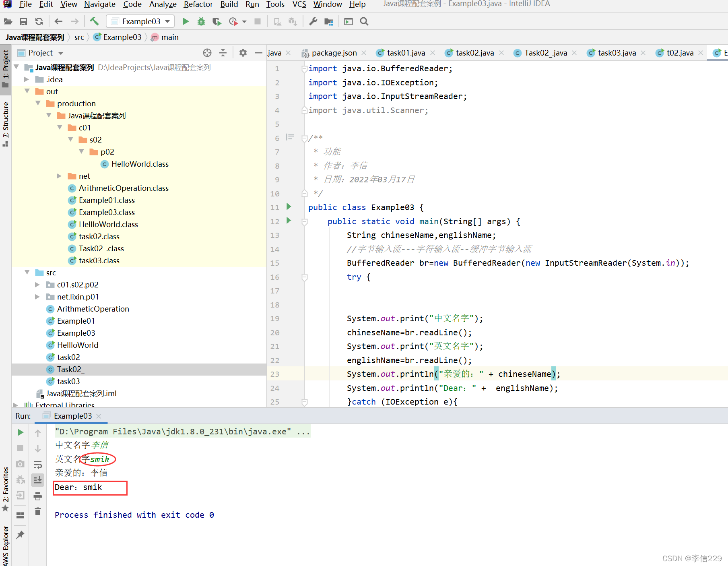Screen dimensions: 728x566
Task: Build project with the hammer icon
Action: 94,21
